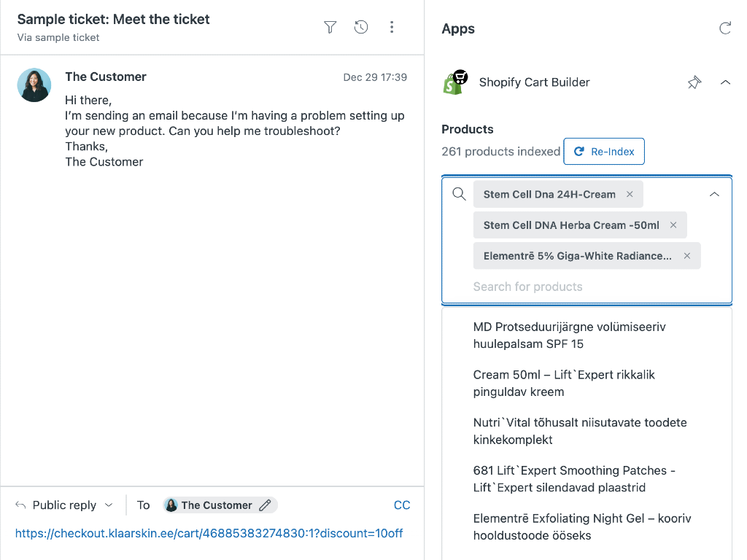Viewport: 747px width, 560px height.
Task: Open the Public reply type dropdown
Action: coord(66,505)
